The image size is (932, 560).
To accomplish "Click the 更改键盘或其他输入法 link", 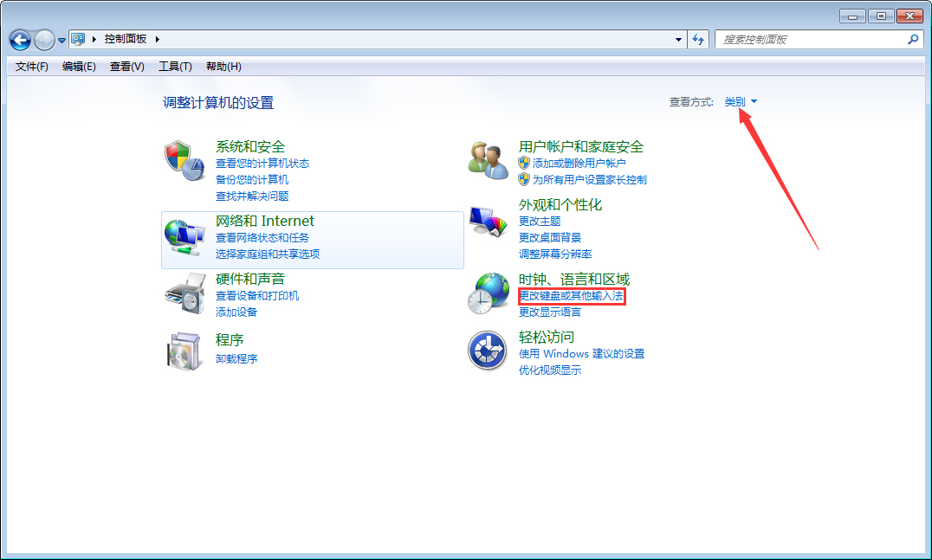I will coord(572,296).
